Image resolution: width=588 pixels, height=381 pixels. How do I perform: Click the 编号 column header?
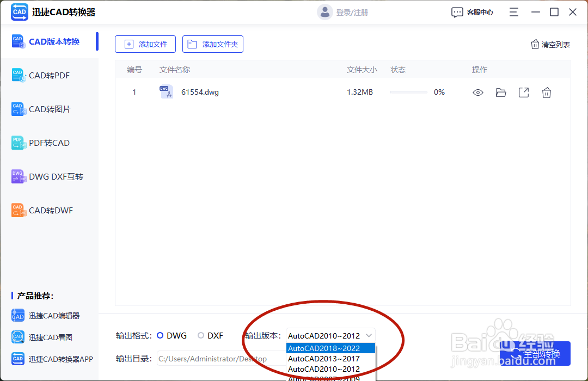tap(134, 70)
